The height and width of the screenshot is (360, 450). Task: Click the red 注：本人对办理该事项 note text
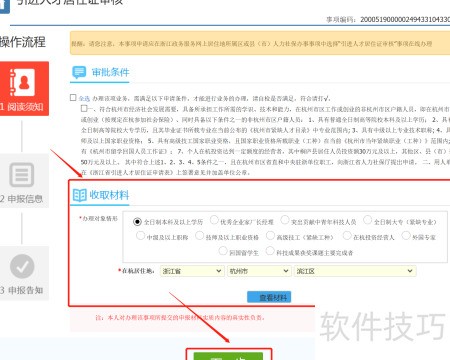[x=180, y=318]
